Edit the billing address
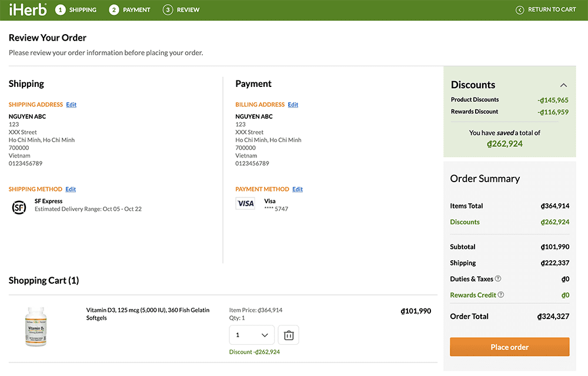 click(x=293, y=104)
